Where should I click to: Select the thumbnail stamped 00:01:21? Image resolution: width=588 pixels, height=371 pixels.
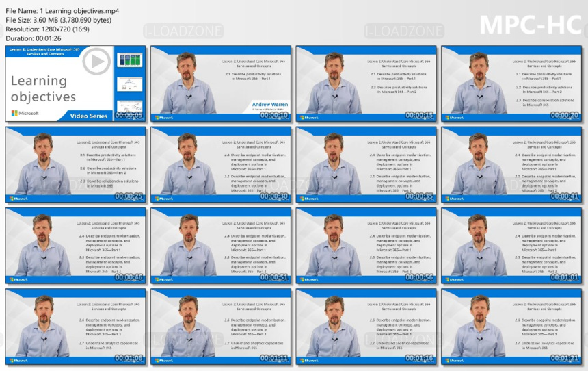coord(511,327)
